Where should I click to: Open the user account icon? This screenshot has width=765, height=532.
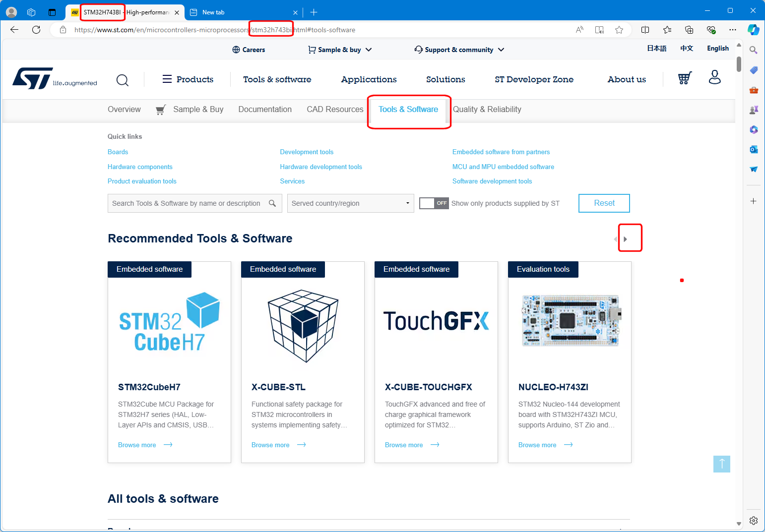(x=714, y=78)
